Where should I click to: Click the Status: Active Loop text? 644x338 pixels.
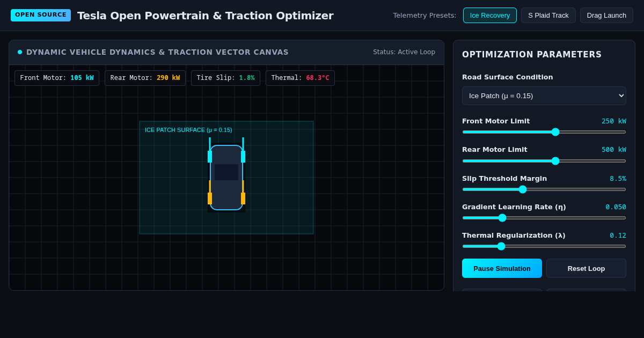point(404,52)
